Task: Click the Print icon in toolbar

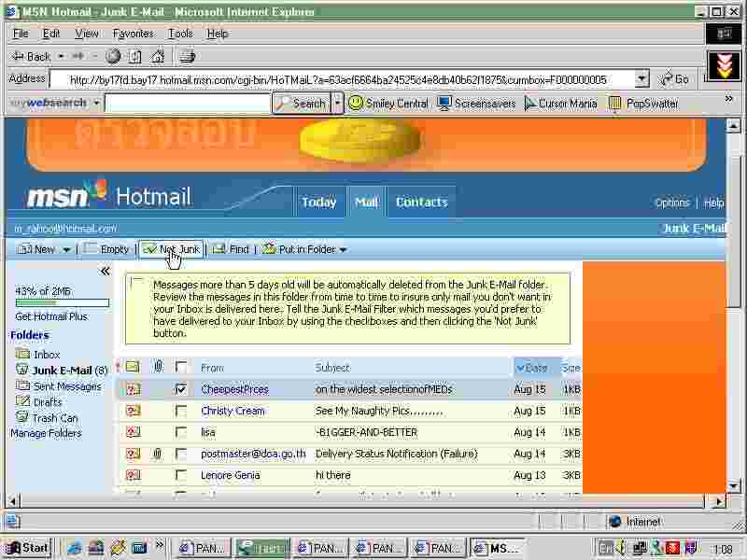Action: (x=187, y=57)
